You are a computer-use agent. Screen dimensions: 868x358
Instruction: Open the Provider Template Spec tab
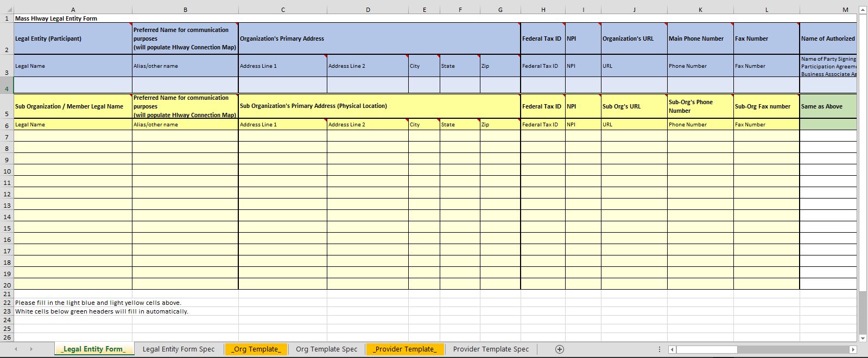[x=491, y=349]
